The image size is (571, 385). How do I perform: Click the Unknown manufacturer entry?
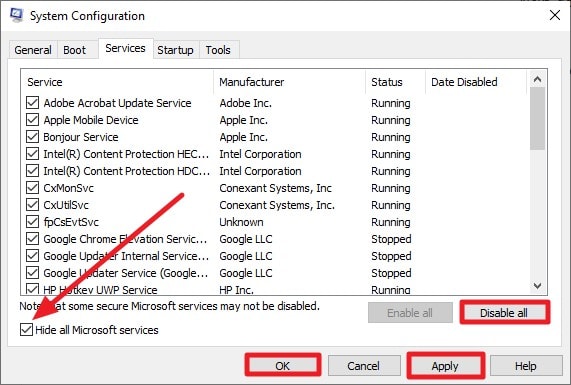click(x=241, y=222)
